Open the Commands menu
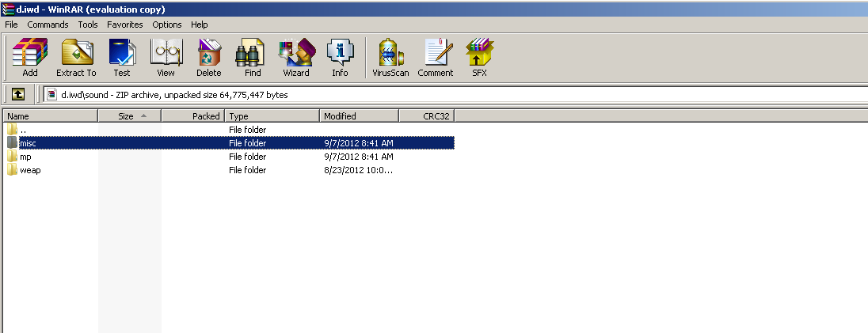This screenshot has height=333, width=868. [48, 25]
